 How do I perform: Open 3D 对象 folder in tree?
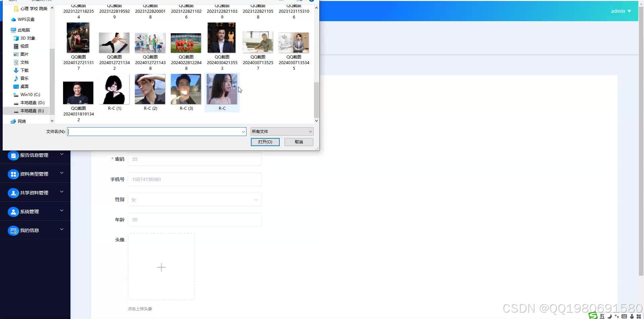coord(24,38)
